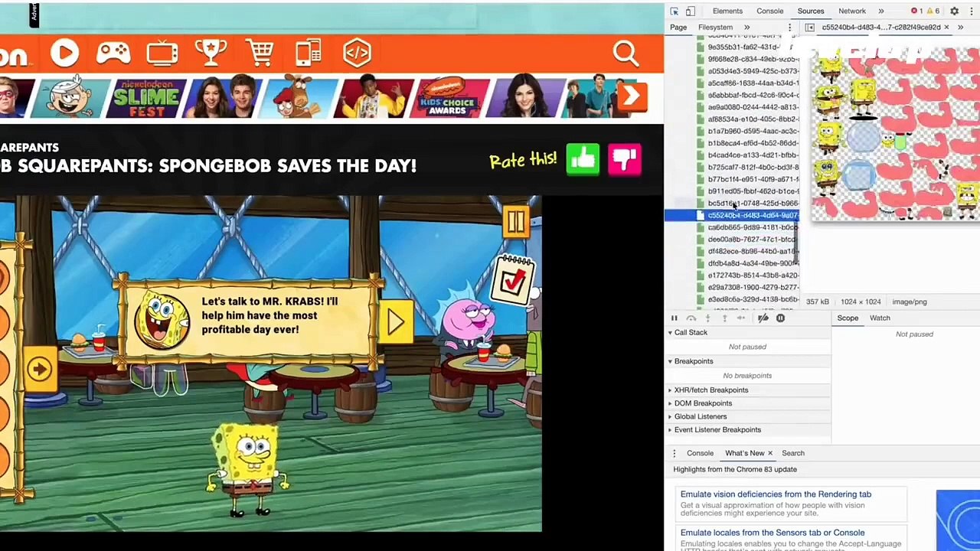Open the navigator pane options menu
The width and height of the screenshot is (980, 551).
pos(789,28)
